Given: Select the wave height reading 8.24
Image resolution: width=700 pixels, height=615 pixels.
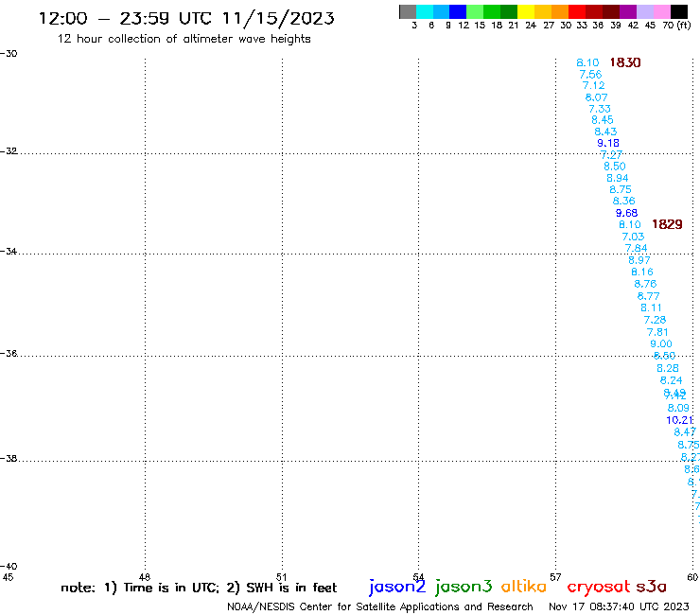Looking at the screenshot, I should click(x=671, y=380).
